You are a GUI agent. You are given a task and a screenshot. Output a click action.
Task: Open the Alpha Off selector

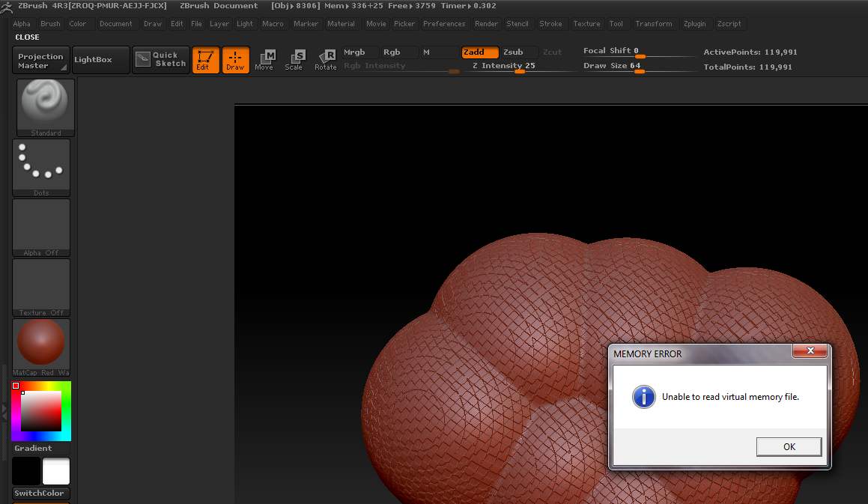click(x=41, y=228)
